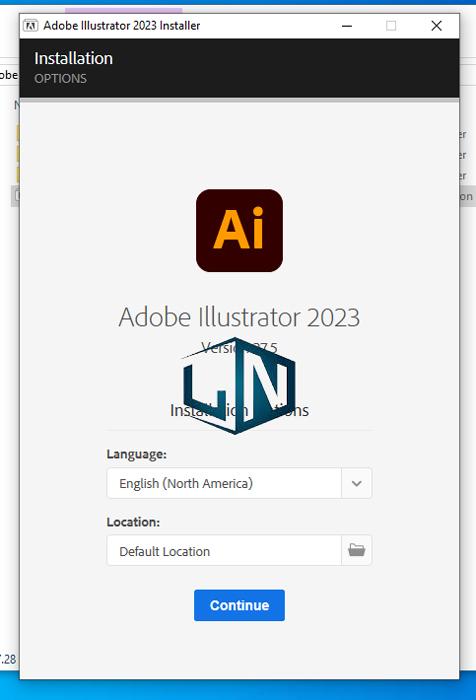
Task: Click the Language: label
Action: click(137, 454)
